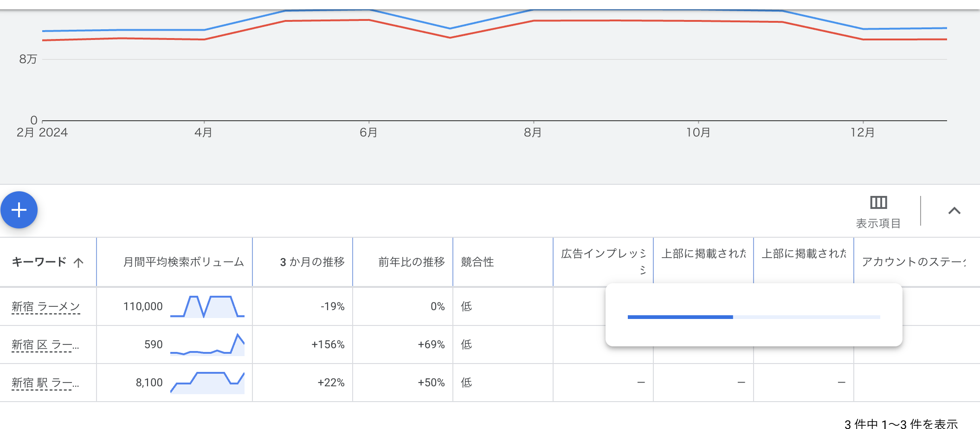
Task: Open keyword 新宿 ラーメン
Action: coord(46,306)
